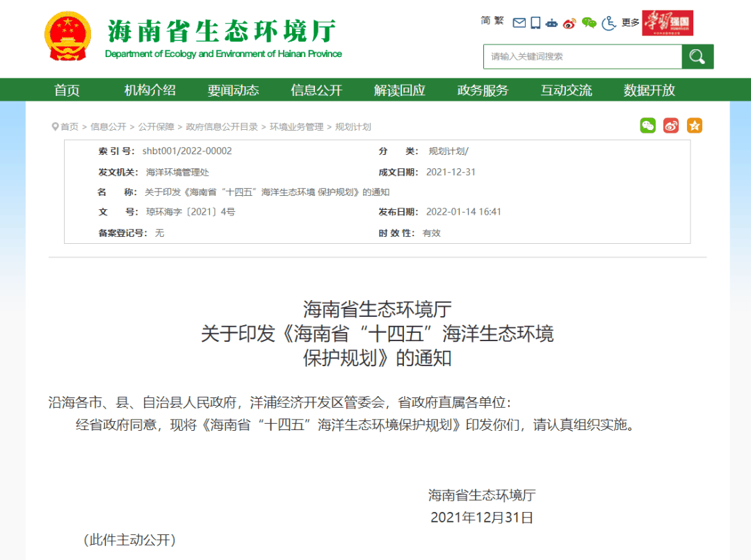Click 环境业务管理 breadcrumb link
Viewport: 751px width, 560px height.
(x=297, y=126)
